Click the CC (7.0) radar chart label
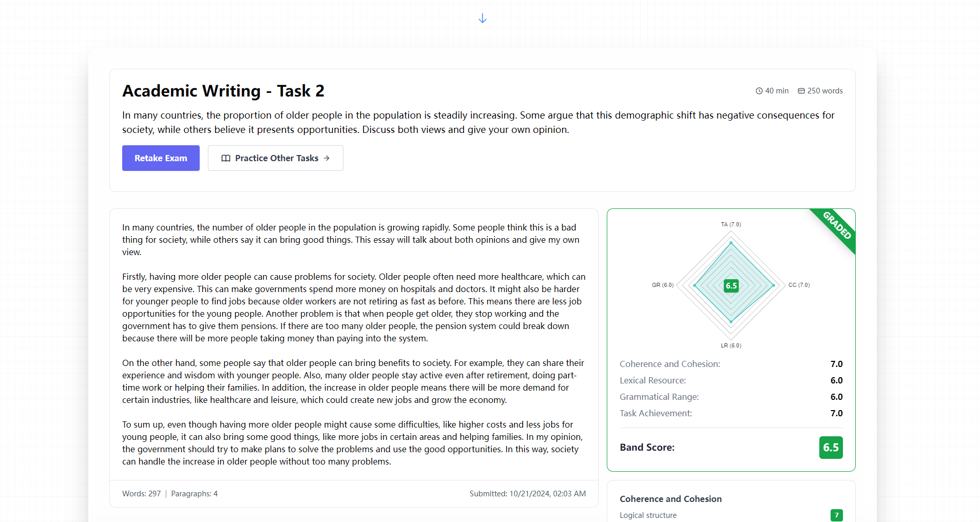 pos(799,285)
